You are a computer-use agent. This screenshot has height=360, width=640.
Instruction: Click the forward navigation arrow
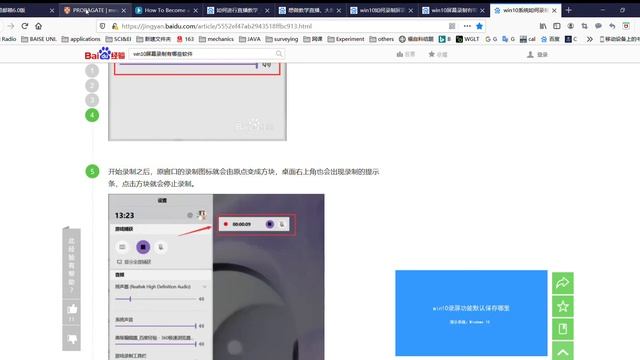pos(11,26)
